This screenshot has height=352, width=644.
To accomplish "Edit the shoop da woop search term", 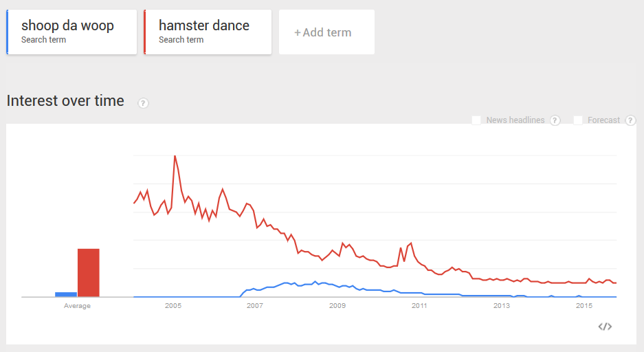I will (71, 32).
